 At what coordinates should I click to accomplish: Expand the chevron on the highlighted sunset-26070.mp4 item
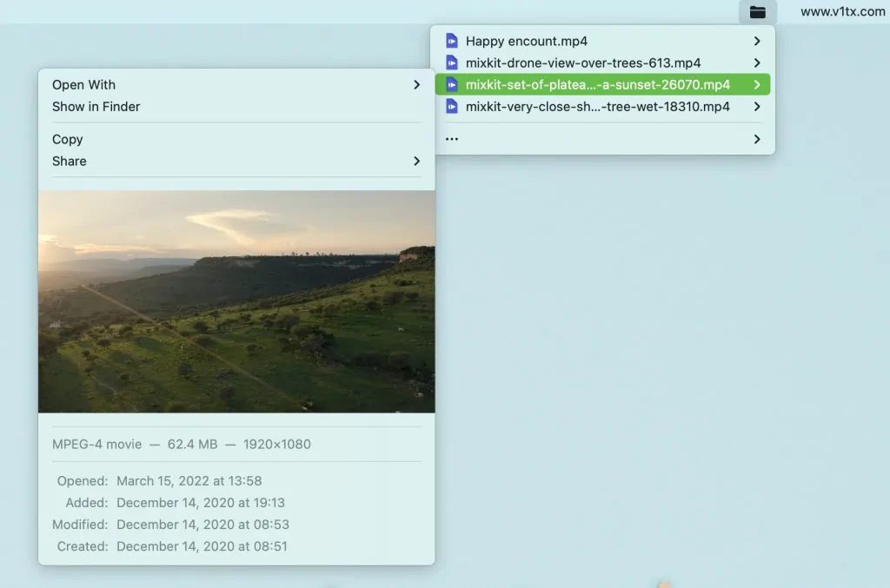point(757,84)
